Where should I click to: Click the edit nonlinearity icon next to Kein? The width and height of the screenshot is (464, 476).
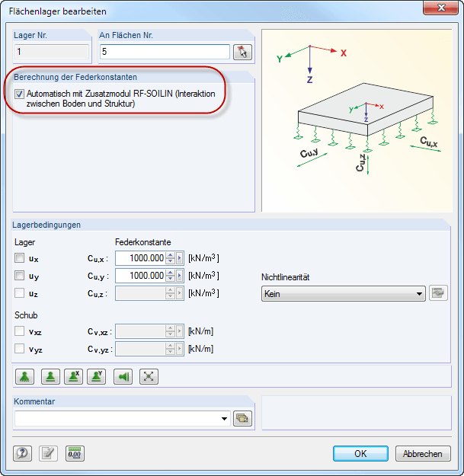coord(438,293)
